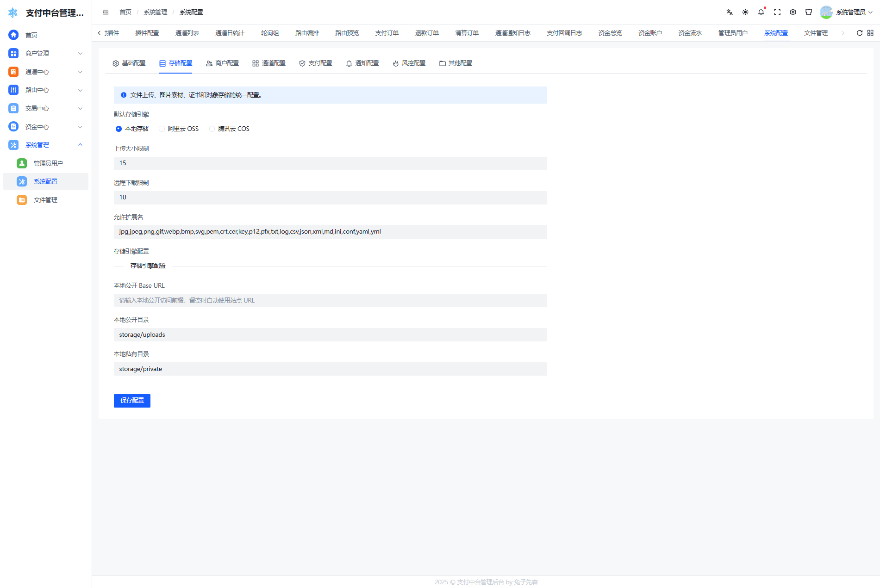This screenshot has height=588, width=880.
Task: Click the refresh icon in tab bar
Action: [860, 33]
